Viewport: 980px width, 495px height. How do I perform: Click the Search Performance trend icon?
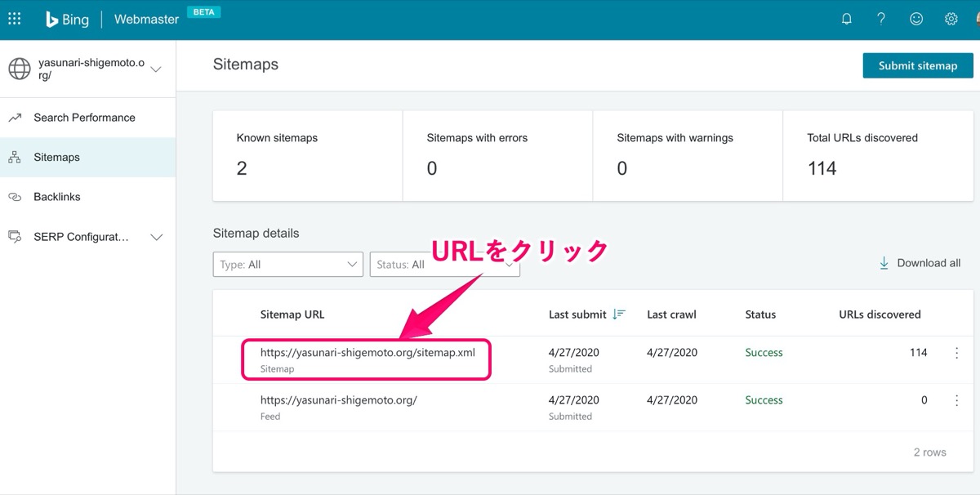coord(15,118)
